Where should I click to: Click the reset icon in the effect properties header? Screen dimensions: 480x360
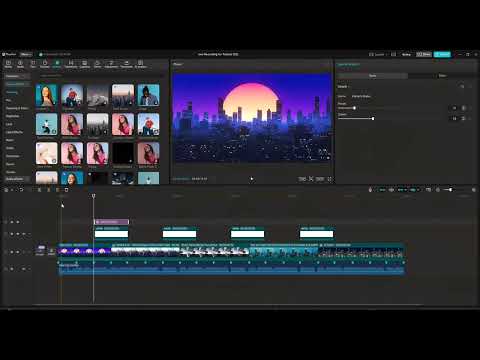tap(462, 86)
